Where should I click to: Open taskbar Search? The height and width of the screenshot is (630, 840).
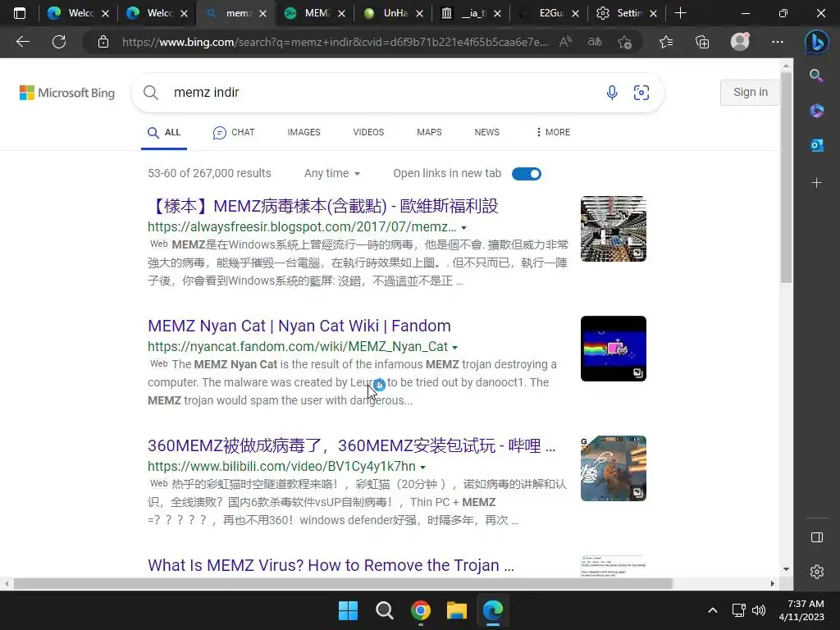[384, 610]
